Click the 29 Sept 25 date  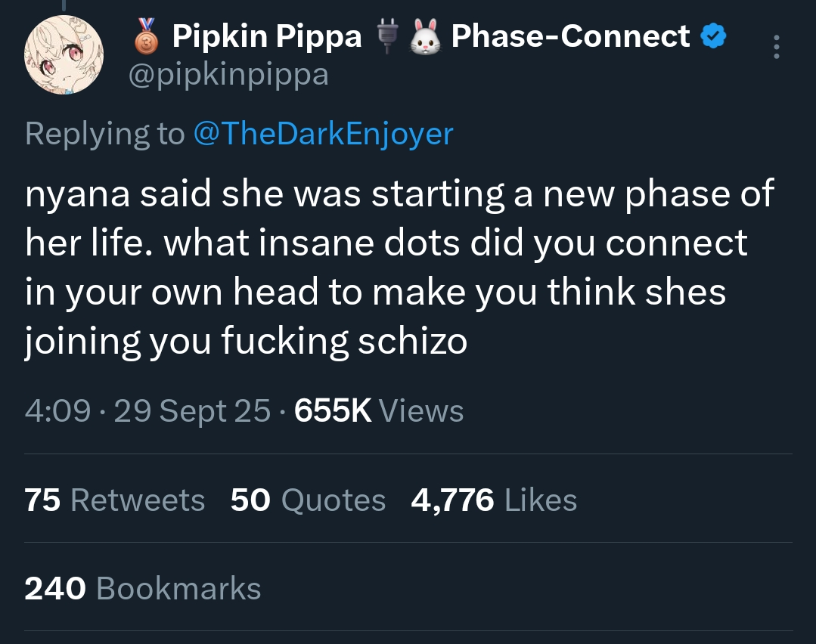click(x=192, y=410)
